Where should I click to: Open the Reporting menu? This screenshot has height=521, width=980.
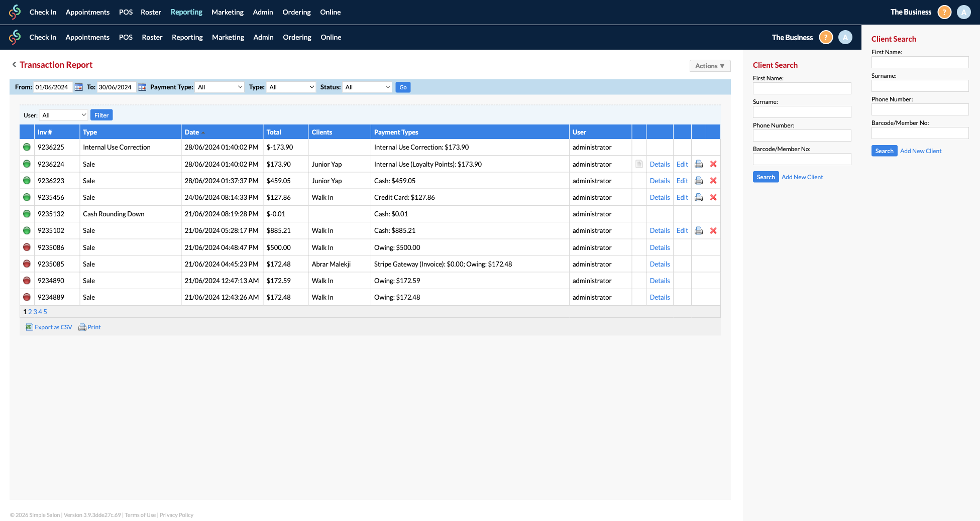coord(186,12)
